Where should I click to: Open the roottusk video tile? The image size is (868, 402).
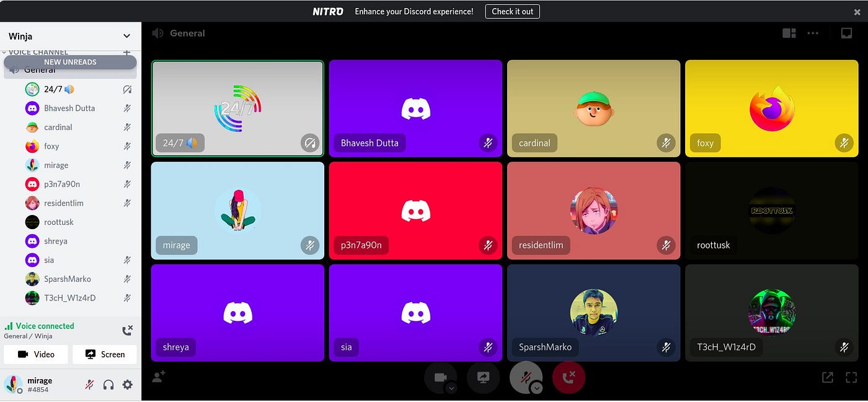(772, 211)
